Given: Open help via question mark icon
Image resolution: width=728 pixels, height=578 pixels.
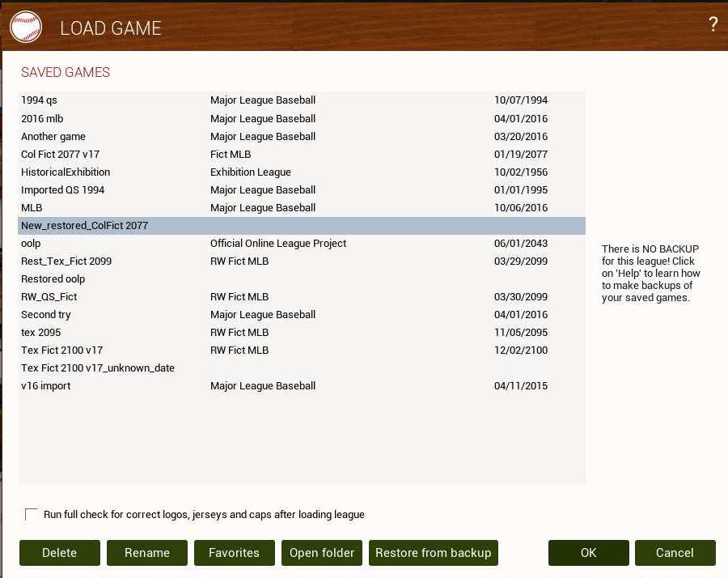Looking at the screenshot, I should coord(713,24).
